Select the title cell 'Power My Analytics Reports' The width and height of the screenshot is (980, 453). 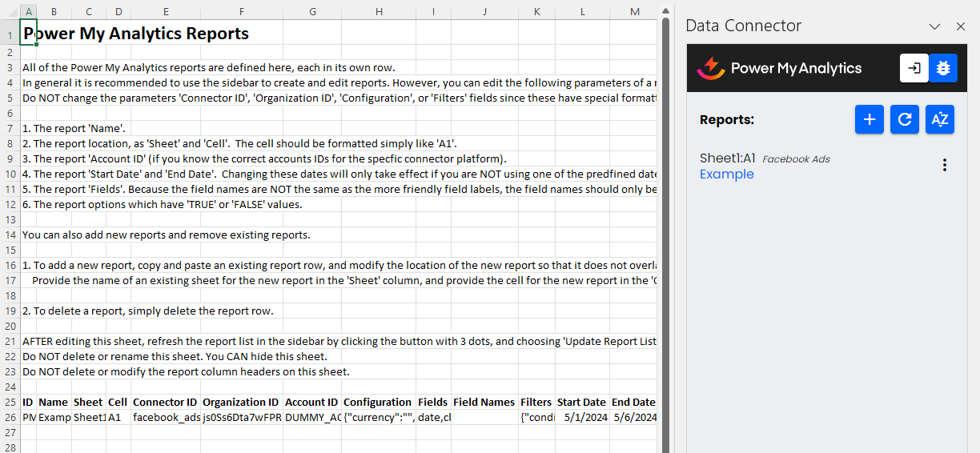click(136, 34)
